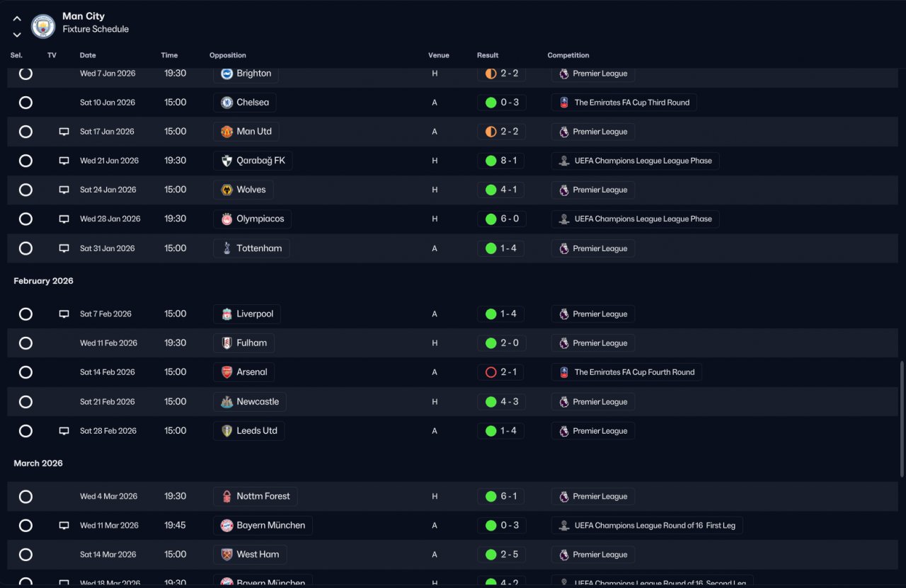Go to previous club with up chevron
Screen dimensions: 906x588
(17, 19)
